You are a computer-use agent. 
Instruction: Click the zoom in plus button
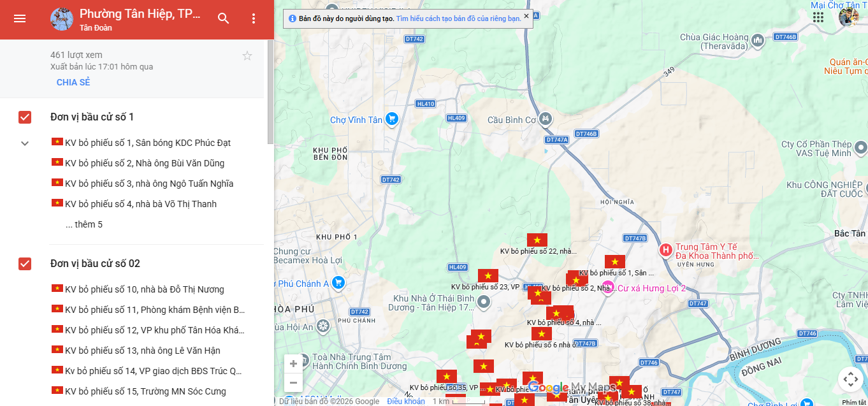coord(293,364)
